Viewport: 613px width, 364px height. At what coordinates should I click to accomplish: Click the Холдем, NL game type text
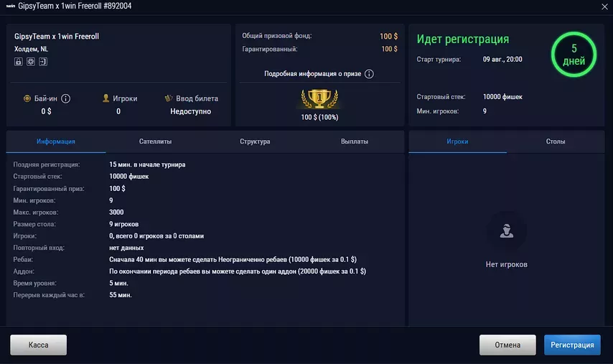(32, 50)
